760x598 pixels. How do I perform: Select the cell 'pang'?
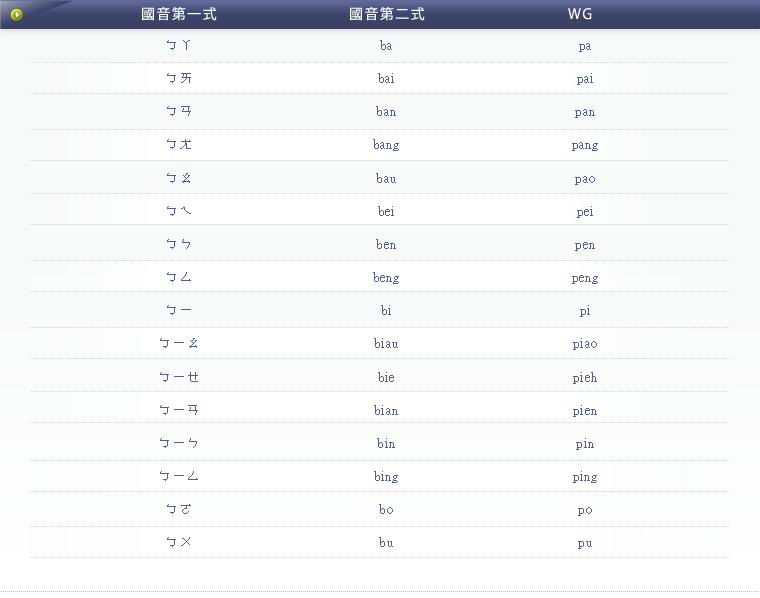point(585,145)
